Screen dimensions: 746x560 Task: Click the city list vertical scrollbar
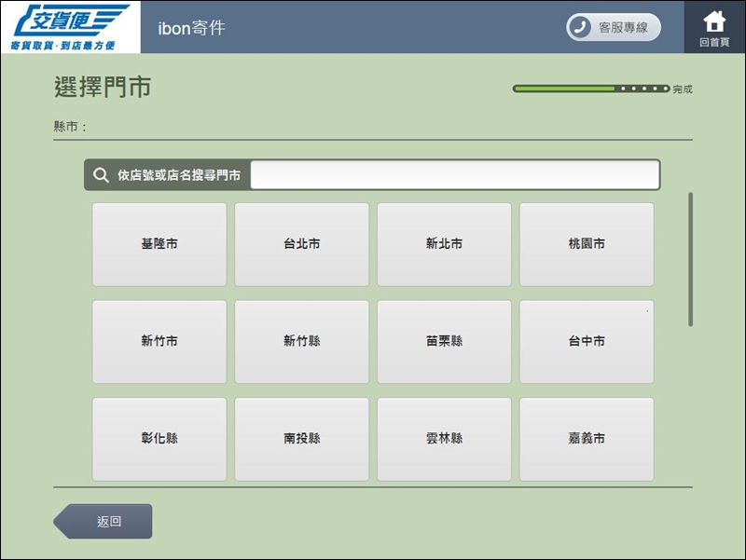[690, 259]
